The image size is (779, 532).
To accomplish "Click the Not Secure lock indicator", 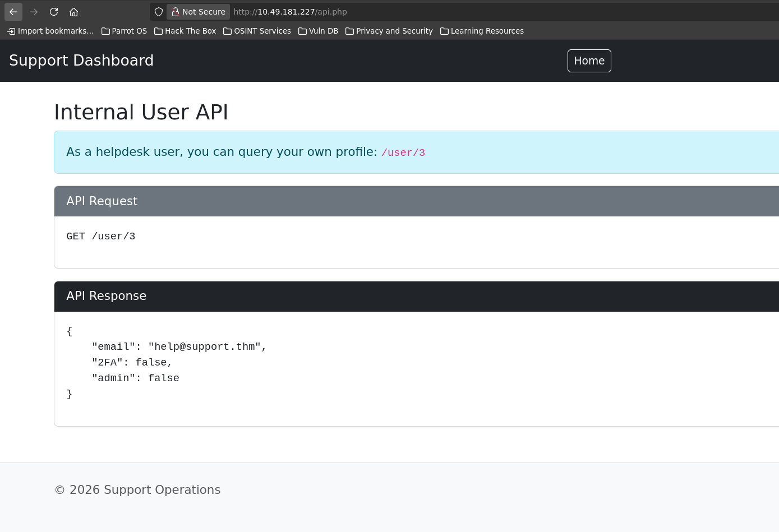I will coord(199,12).
